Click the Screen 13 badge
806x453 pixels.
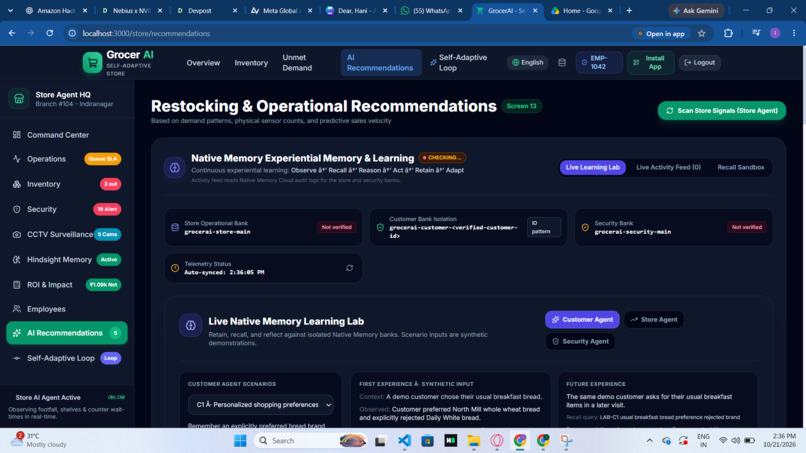[521, 106]
